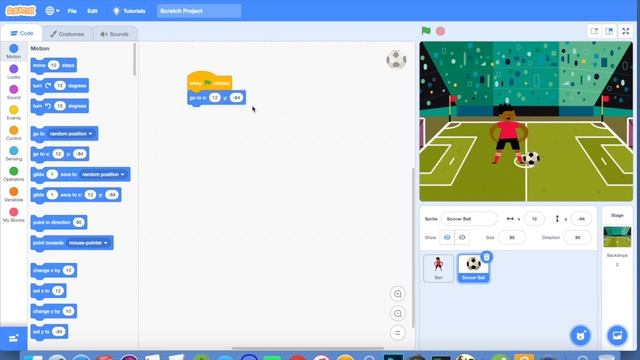Click the change y by 10 block
The width and height of the screenshot is (640, 360).
(x=53, y=311)
